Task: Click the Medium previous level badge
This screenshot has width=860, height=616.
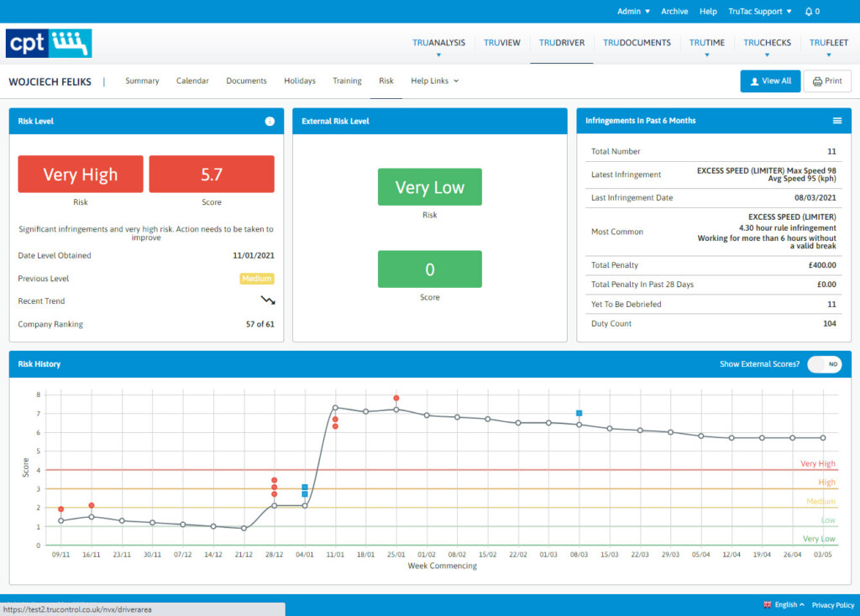Action: (257, 279)
